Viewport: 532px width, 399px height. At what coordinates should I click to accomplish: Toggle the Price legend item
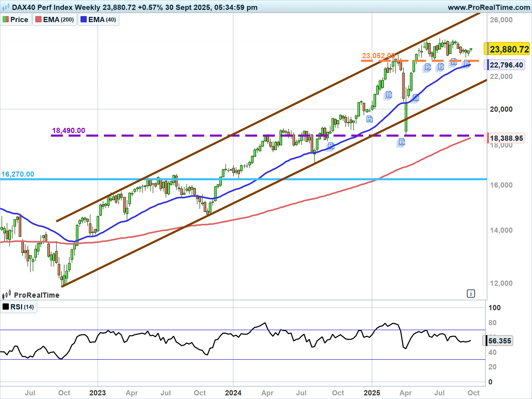point(16,19)
